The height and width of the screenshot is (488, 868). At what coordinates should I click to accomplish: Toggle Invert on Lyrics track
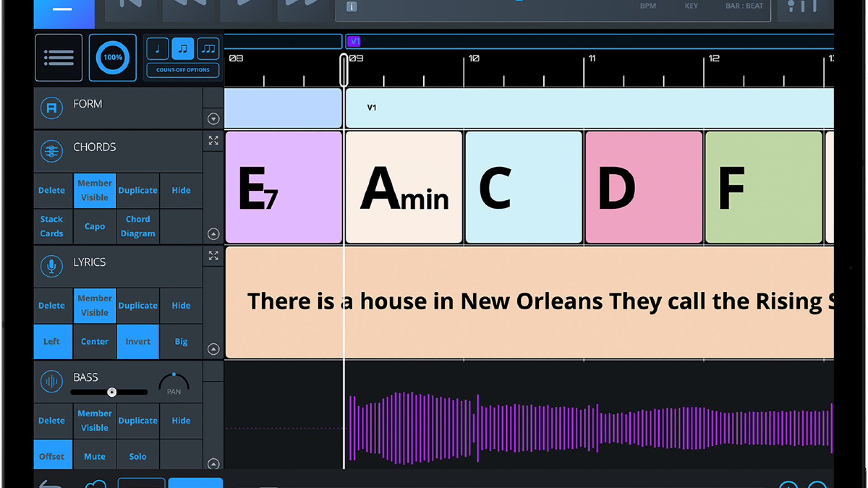pos(138,342)
